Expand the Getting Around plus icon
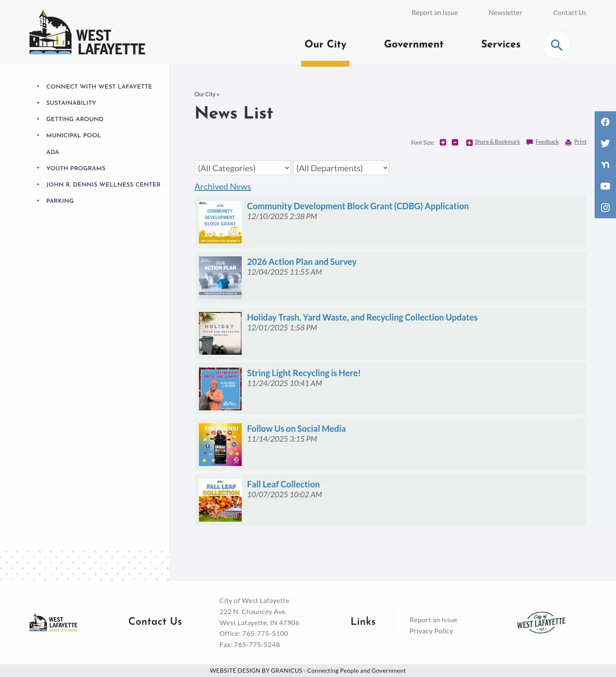The height and width of the screenshot is (677, 616). [x=38, y=119]
